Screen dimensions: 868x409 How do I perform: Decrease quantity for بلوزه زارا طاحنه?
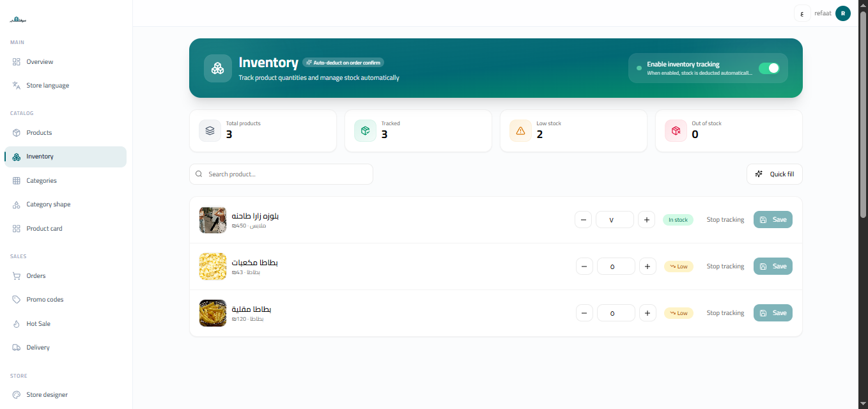tap(583, 220)
